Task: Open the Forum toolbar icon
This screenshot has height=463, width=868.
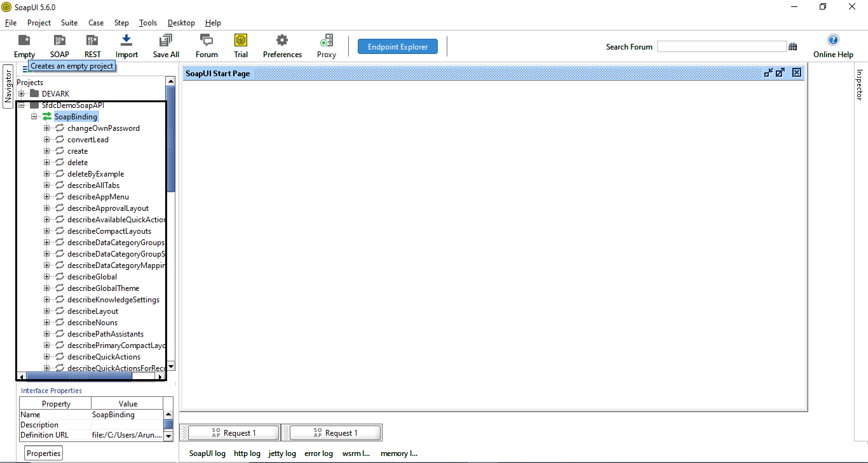Action: coord(207,46)
